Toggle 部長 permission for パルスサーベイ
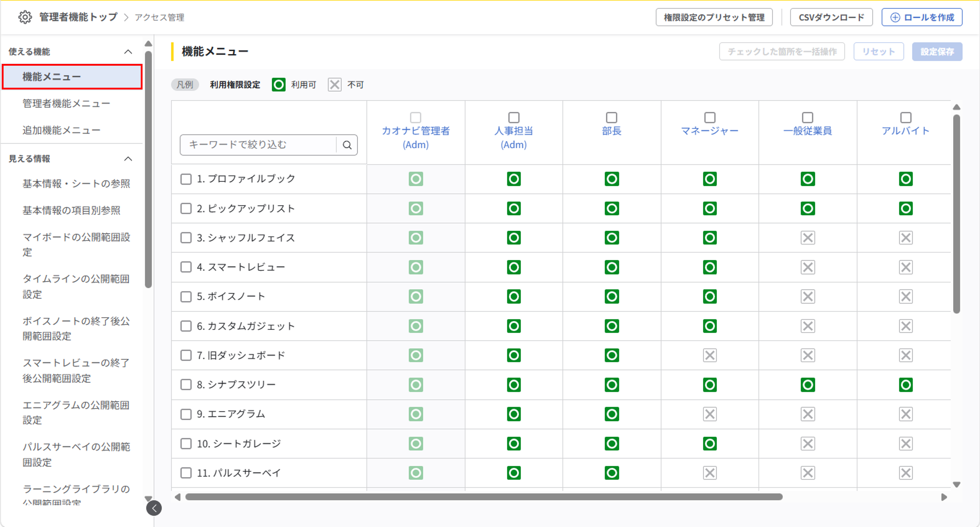 point(612,473)
